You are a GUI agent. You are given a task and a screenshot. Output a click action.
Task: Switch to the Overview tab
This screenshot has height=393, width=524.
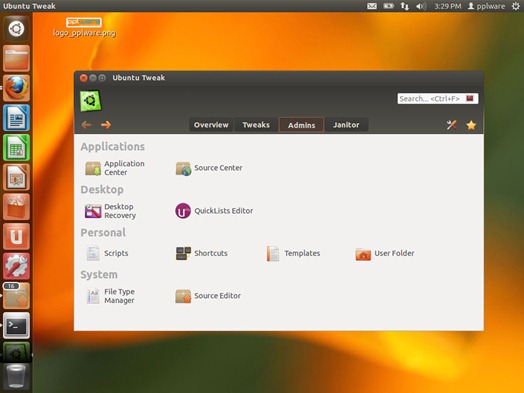click(211, 125)
